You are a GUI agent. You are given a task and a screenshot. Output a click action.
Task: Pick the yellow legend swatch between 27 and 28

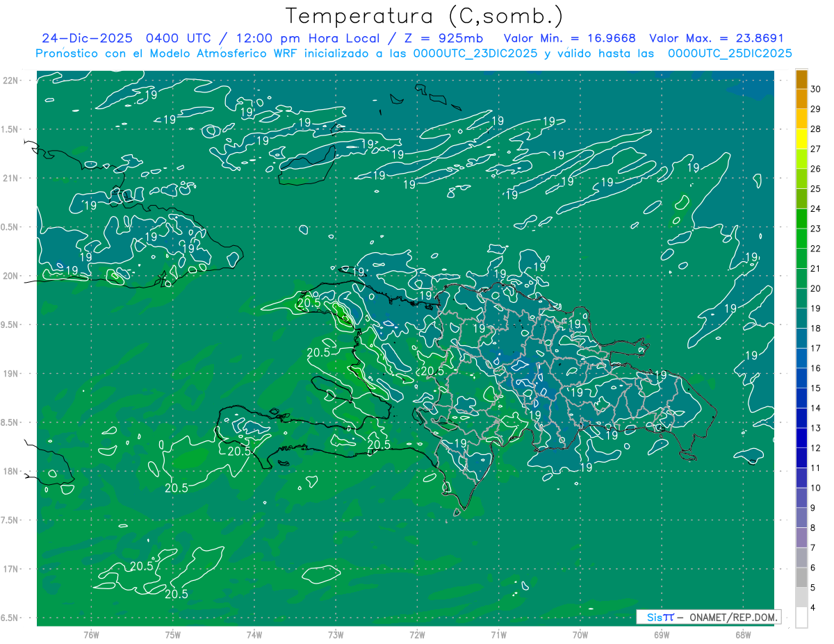point(801,139)
